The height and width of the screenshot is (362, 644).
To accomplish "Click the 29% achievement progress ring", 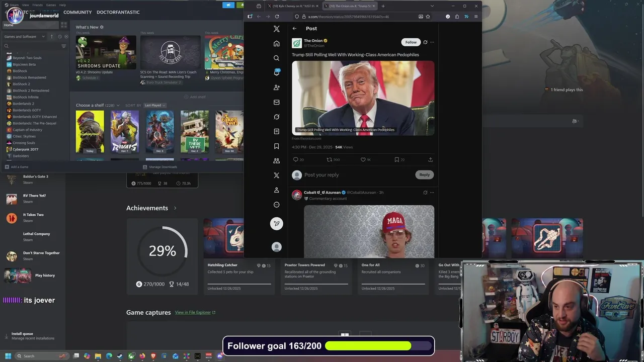I will (x=162, y=250).
